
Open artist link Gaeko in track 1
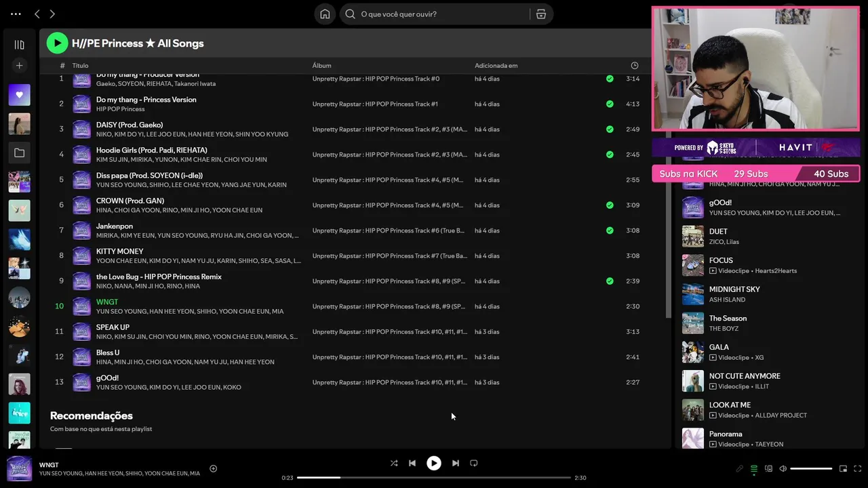pos(106,84)
